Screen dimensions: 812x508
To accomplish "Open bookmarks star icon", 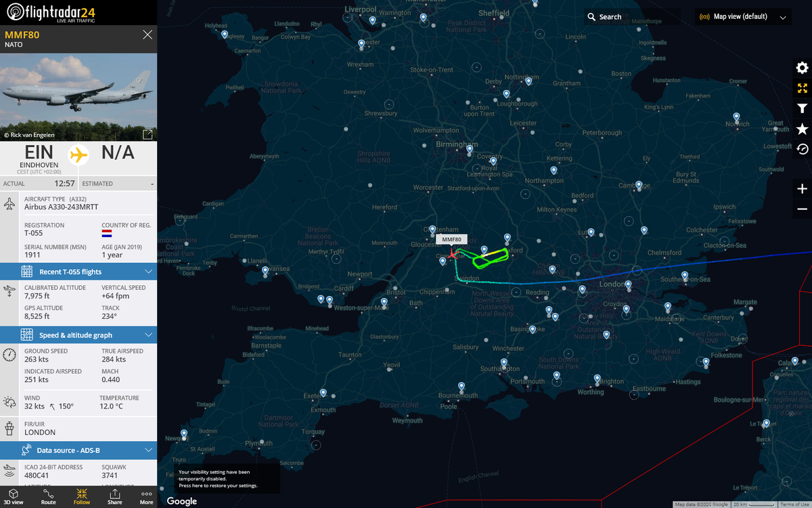I will [x=803, y=129].
